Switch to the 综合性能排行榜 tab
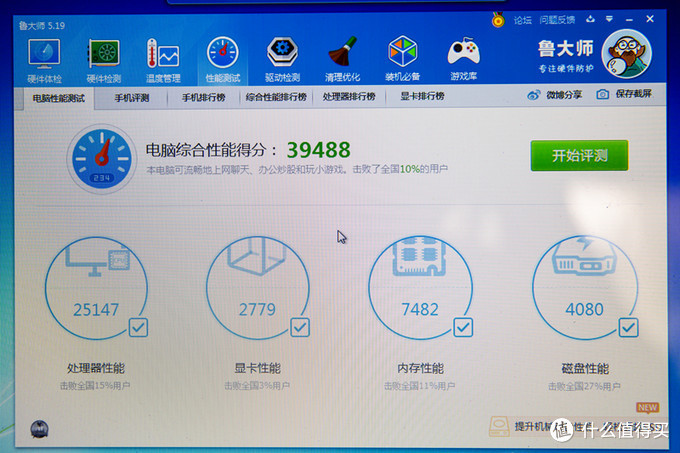The height and width of the screenshot is (453, 680). tap(276, 97)
